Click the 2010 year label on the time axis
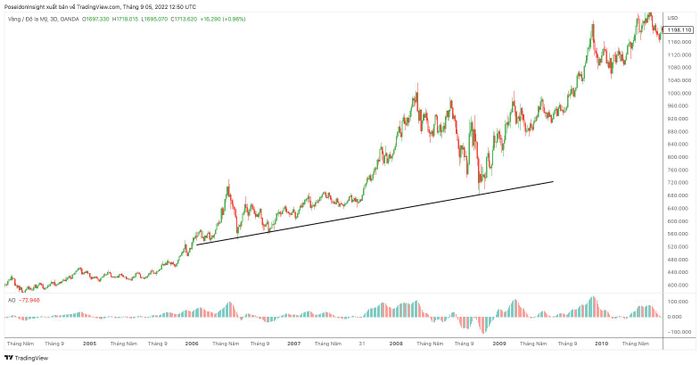700x365 pixels. click(x=601, y=344)
